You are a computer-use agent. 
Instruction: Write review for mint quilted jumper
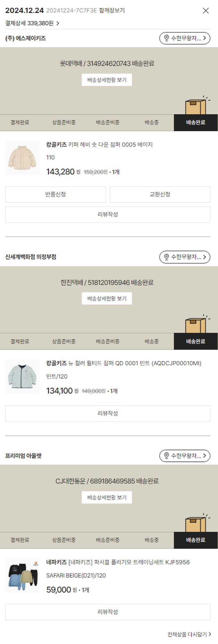108,413
